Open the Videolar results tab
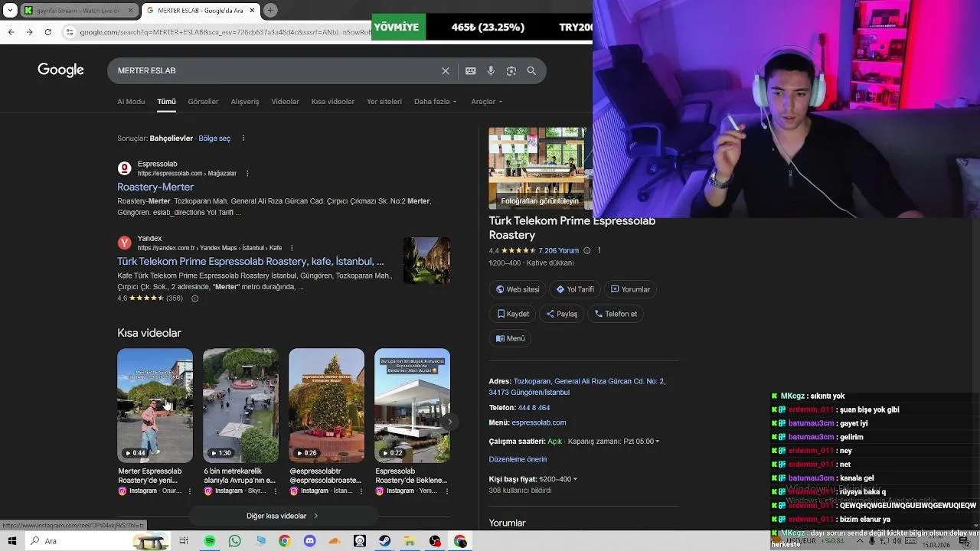980x551 pixels. click(286, 102)
